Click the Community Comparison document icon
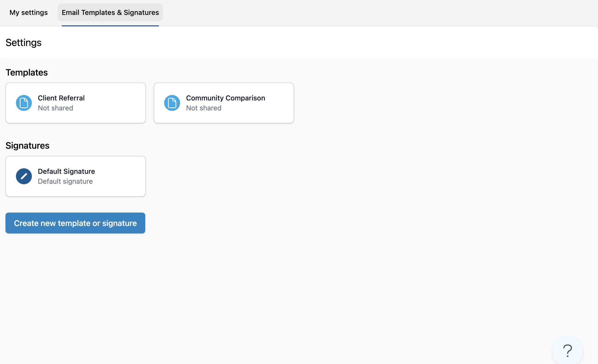 (x=172, y=103)
